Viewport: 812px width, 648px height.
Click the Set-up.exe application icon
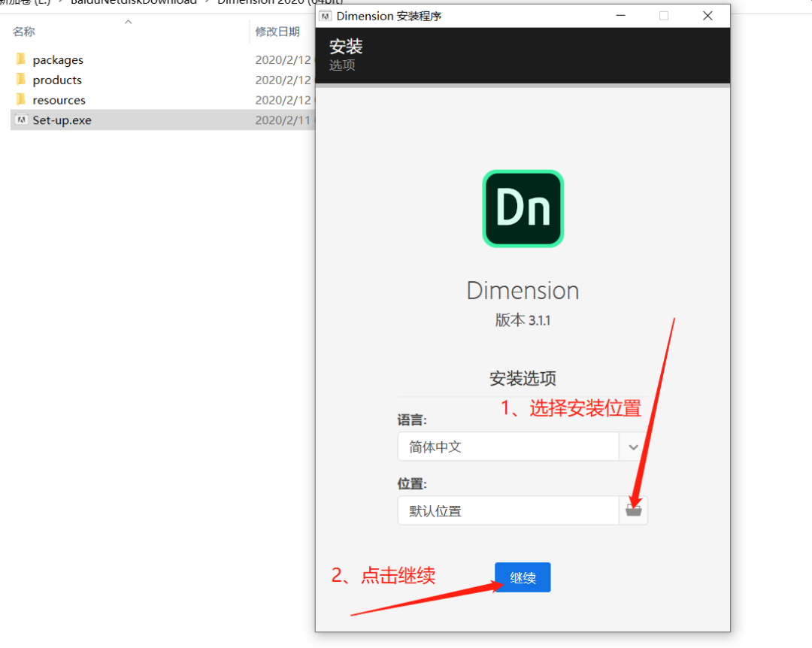click(x=20, y=120)
